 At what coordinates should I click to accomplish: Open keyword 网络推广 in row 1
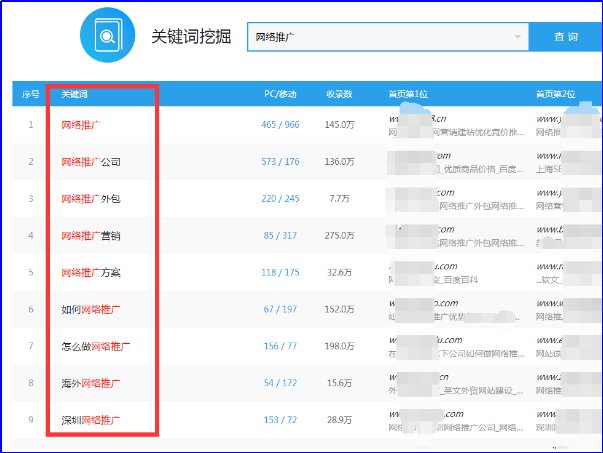pos(81,125)
